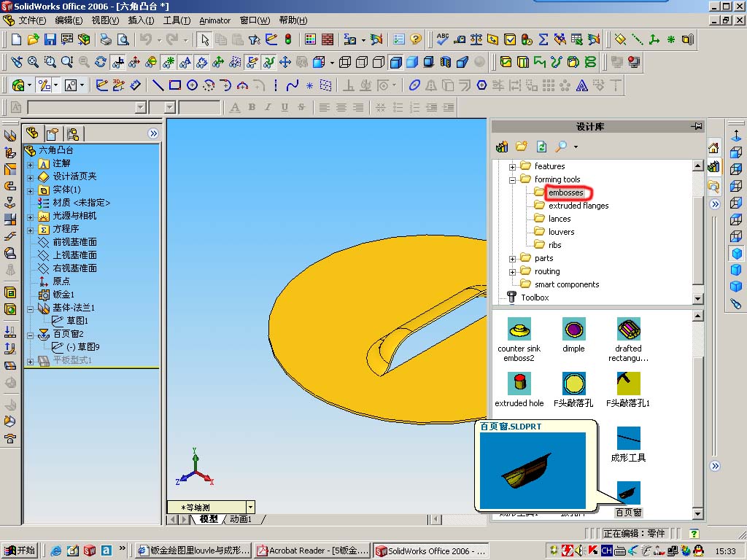This screenshot has height=560, width=747.
Task: Select the dimple forming tool
Action: tap(573, 335)
